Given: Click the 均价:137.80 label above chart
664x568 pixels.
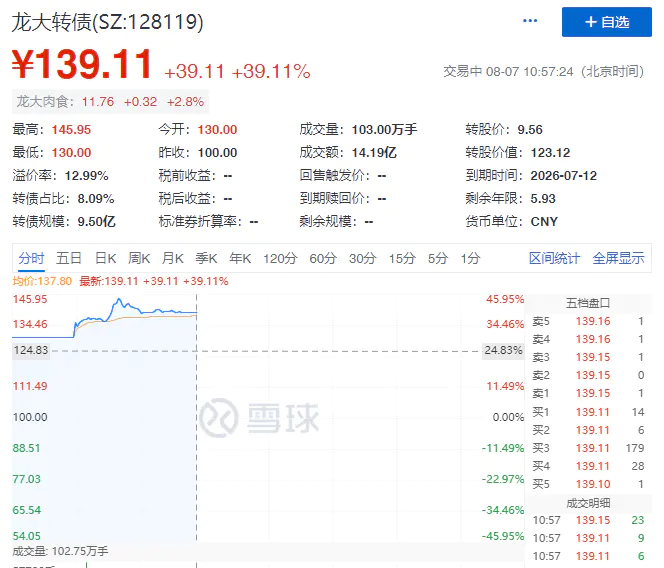Looking at the screenshot, I should pyautogui.click(x=42, y=281).
